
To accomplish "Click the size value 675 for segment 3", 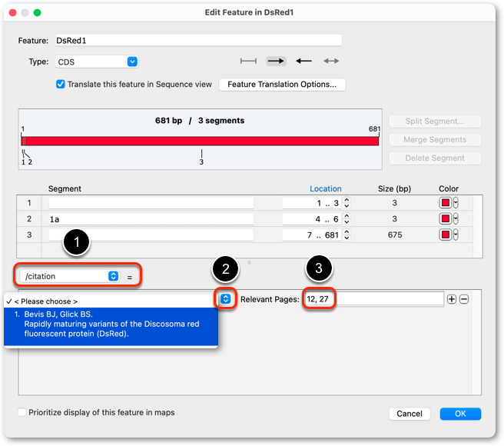I will [x=395, y=235].
